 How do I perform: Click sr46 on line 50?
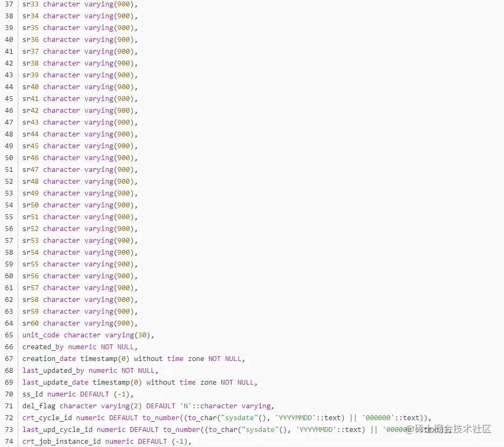click(31, 158)
